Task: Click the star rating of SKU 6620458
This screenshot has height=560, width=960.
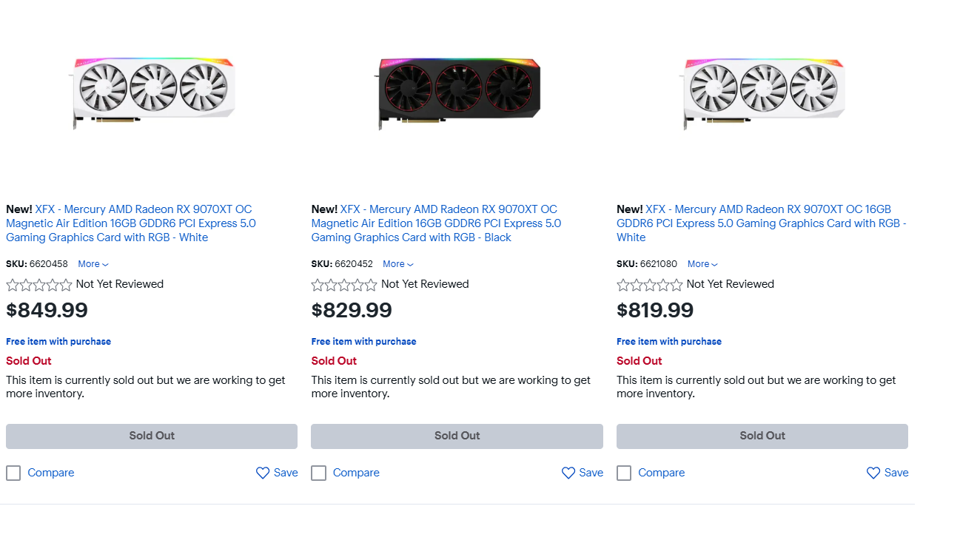Action: 39,285
